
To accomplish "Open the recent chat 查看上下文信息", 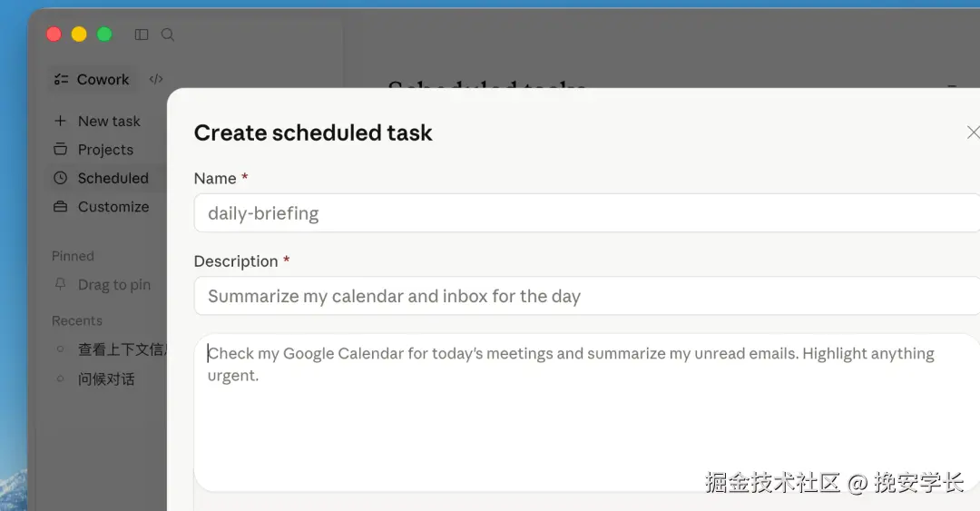I will tap(119, 349).
